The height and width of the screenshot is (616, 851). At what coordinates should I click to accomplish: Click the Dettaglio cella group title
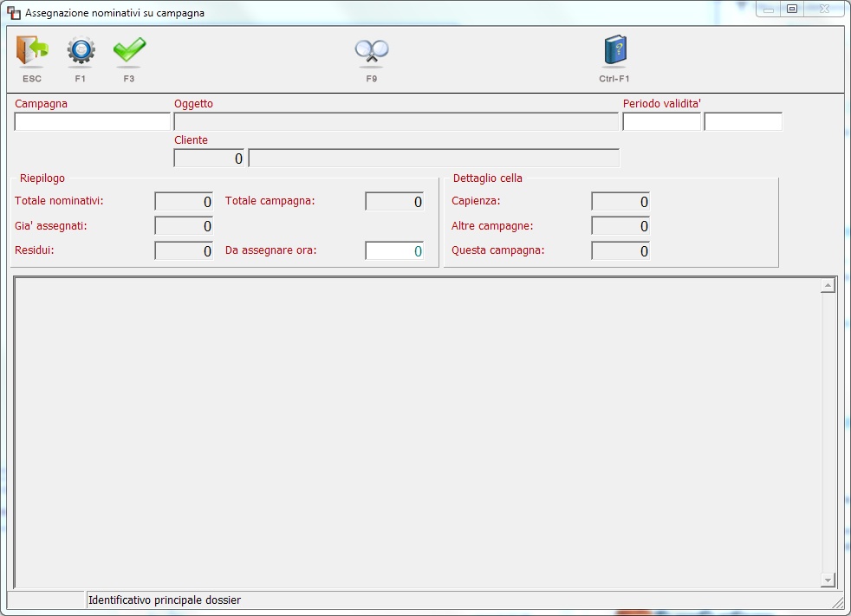pyautogui.click(x=487, y=178)
